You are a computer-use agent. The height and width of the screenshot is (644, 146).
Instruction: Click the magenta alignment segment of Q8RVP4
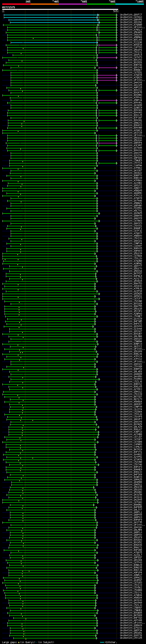pos(108,143)
